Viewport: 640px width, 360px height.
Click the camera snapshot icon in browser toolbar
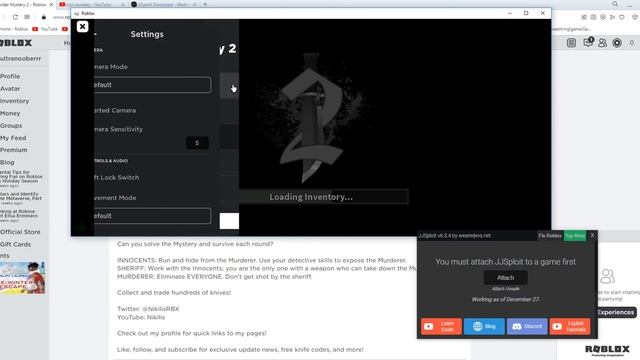[x=593, y=17]
